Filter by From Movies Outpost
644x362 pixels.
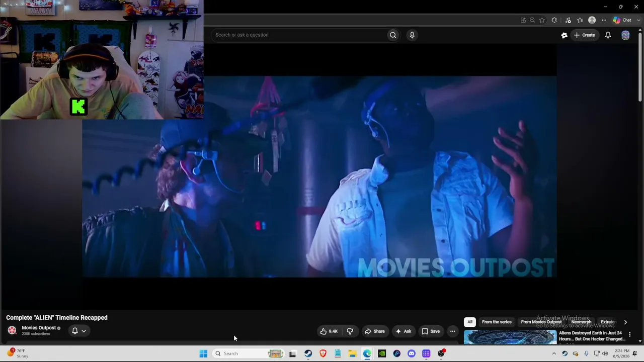point(541,322)
